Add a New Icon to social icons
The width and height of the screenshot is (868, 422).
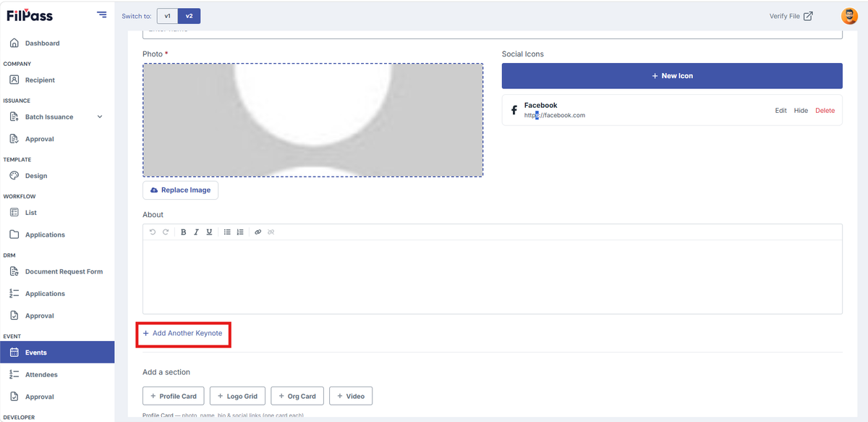672,76
